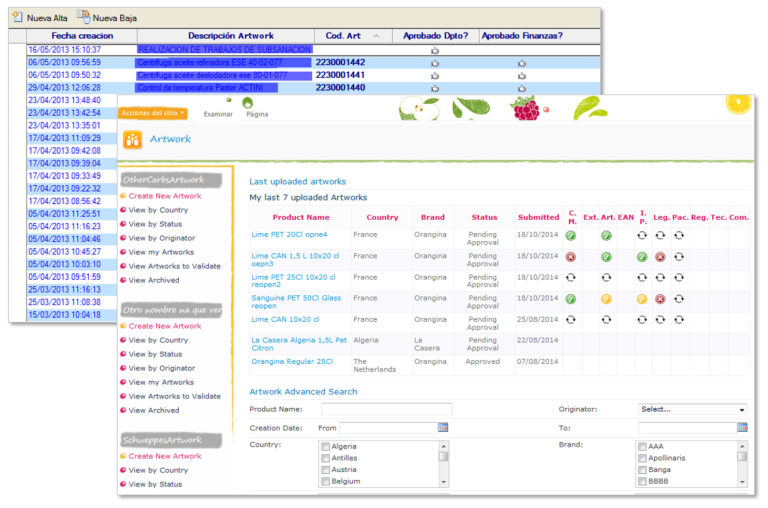This screenshot has width=768, height=508.
Task: Open the Originator Select dropdown
Action: tap(692, 409)
